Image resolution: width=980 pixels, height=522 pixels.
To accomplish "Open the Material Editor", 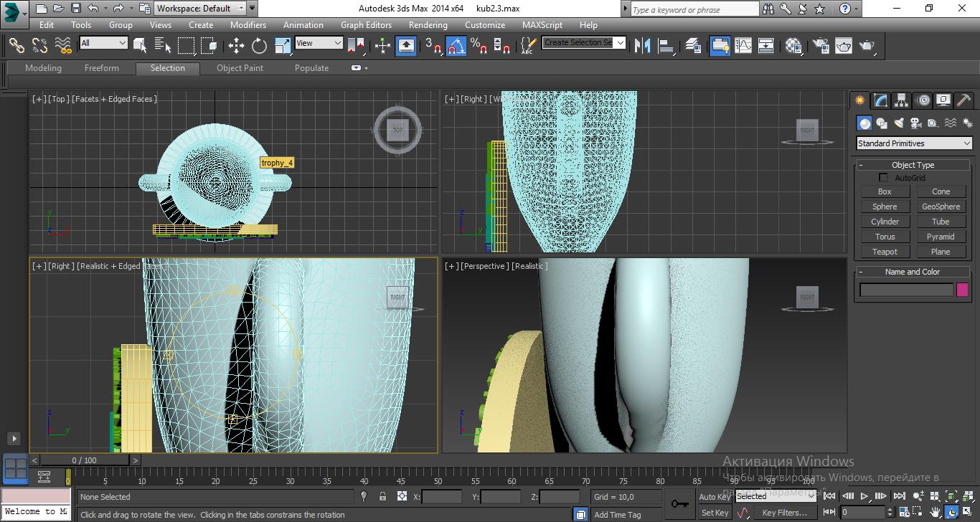I will point(793,46).
